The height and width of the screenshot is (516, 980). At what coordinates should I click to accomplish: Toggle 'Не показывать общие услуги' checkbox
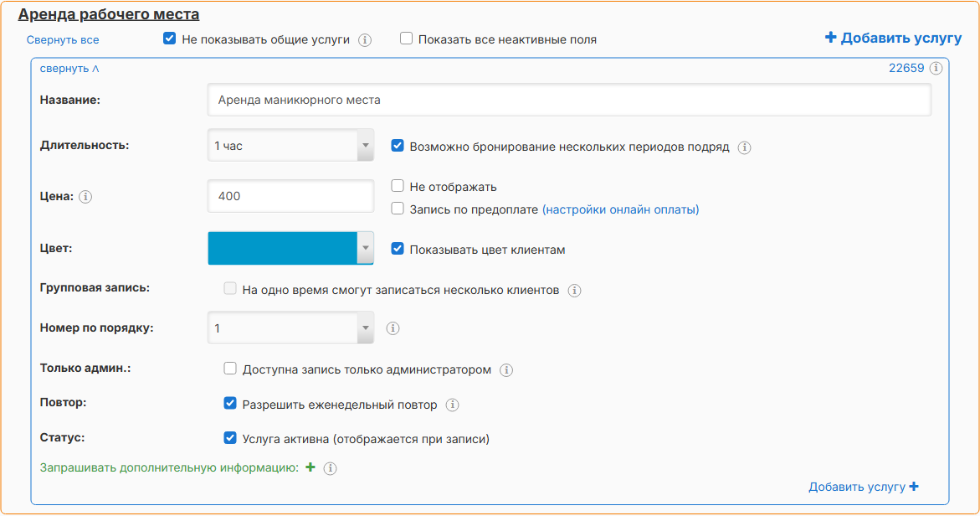point(169,39)
